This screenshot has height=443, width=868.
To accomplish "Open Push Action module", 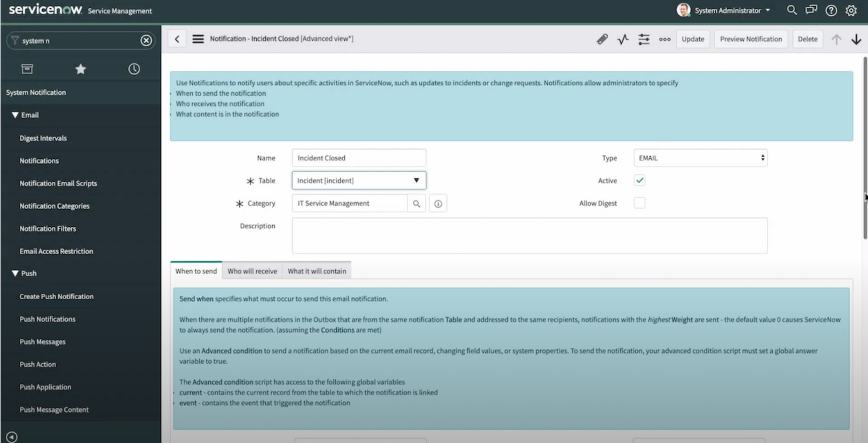I will click(x=37, y=364).
